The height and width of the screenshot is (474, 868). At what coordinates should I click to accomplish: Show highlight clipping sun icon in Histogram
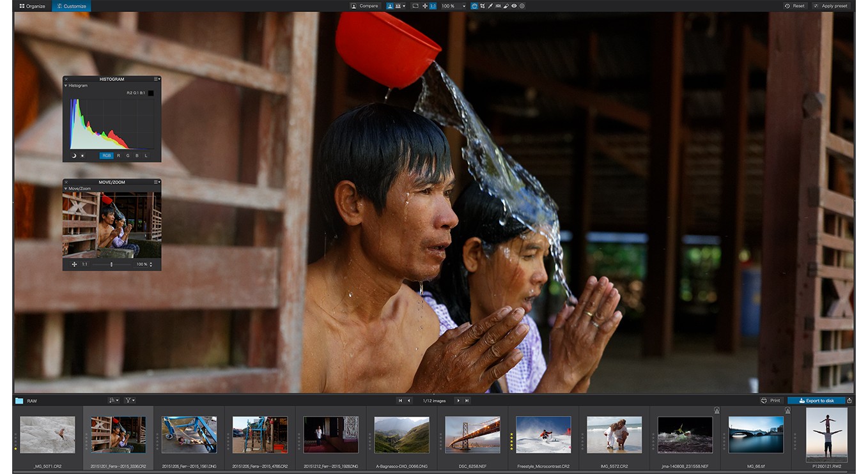(82, 155)
